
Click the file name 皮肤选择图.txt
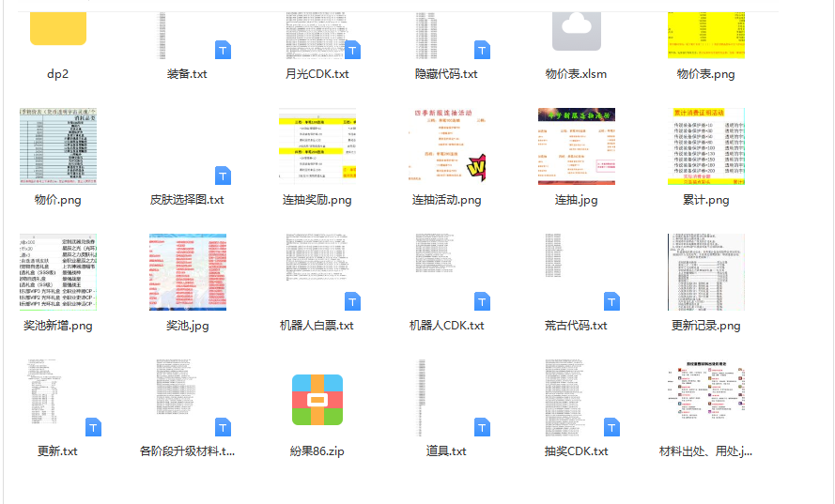(x=187, y=200)
